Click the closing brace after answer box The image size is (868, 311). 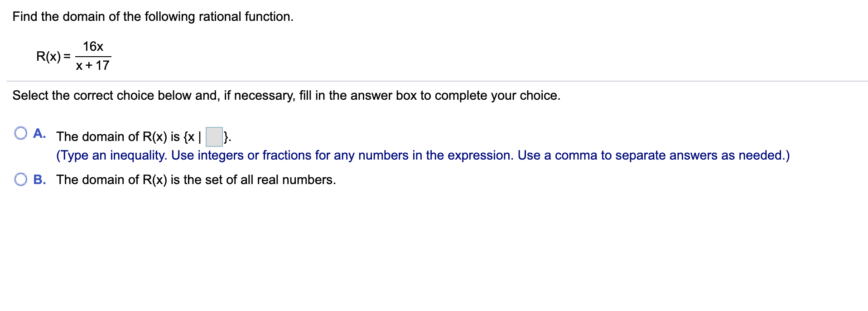226,136
